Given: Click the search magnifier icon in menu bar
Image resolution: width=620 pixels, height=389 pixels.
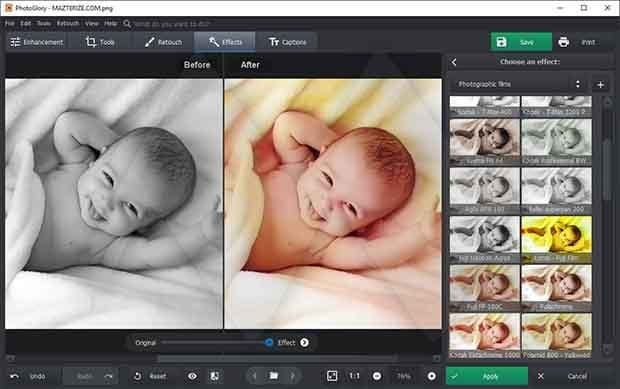Looking at the screenshot, I should [127, 24].
